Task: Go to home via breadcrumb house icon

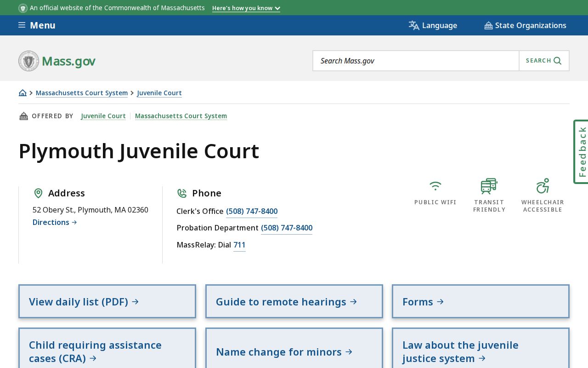Action: click(23, 93)
